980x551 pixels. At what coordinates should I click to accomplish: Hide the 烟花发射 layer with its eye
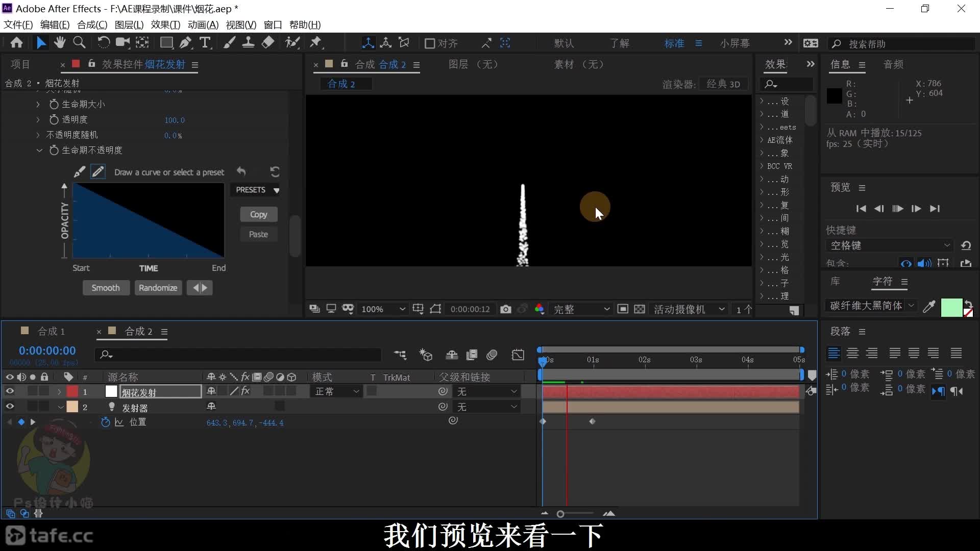coord(10,391)
